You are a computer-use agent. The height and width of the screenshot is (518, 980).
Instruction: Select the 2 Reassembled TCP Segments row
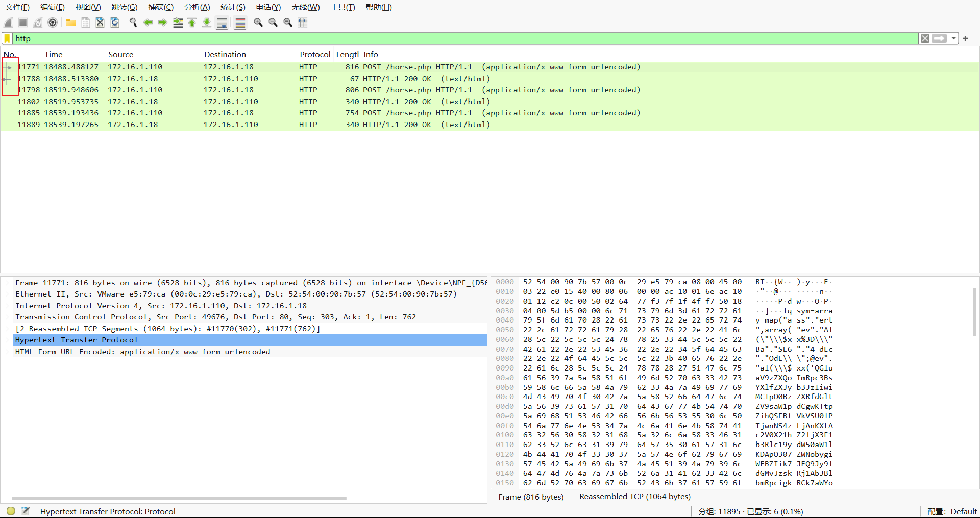(250, 329)
